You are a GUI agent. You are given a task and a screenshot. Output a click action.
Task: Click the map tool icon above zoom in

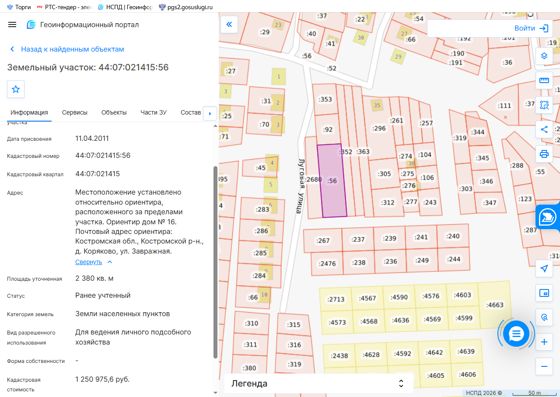tap(544, 317)
